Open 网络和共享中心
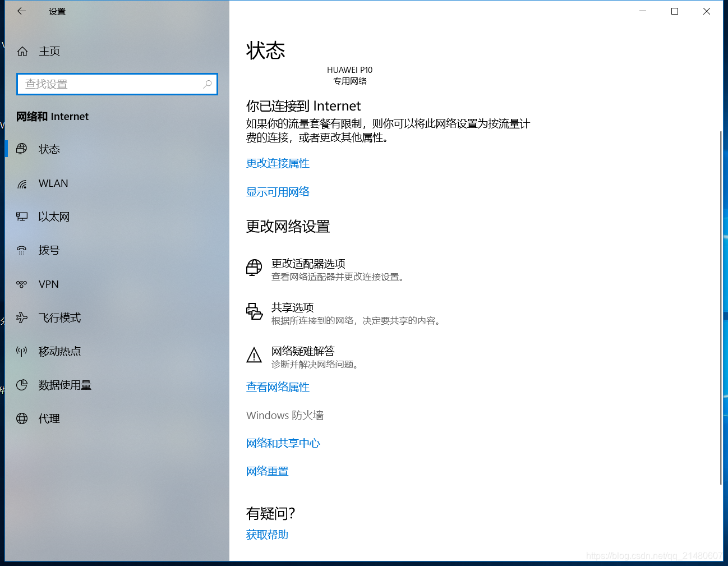The height and width of the screenshot is (566, 728). point(283,443)
